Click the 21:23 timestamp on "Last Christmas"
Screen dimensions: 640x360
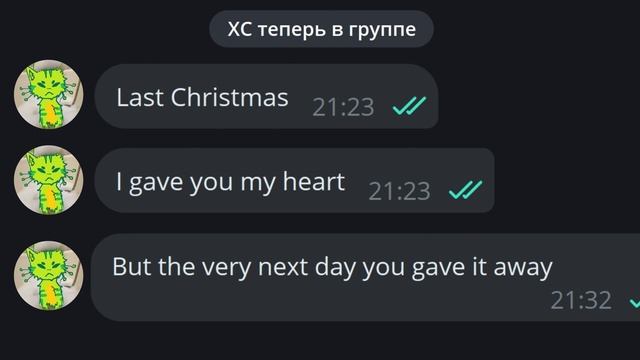(x=343, y=107)
